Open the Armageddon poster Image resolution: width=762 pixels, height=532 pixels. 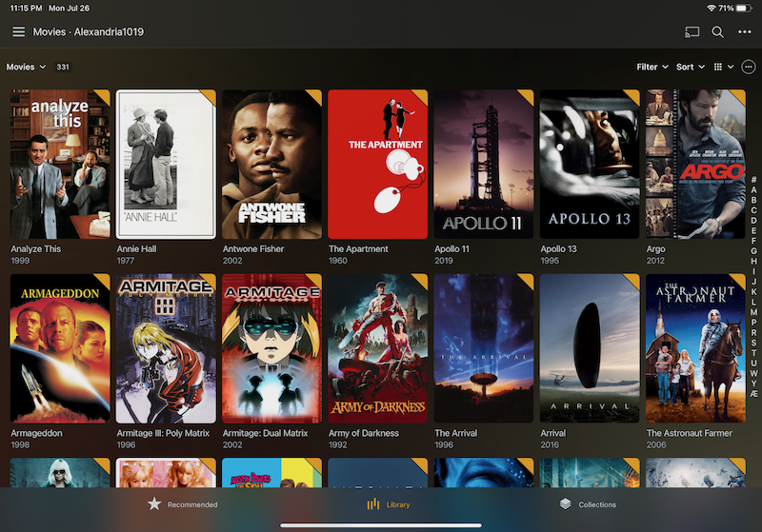(60, 348)
